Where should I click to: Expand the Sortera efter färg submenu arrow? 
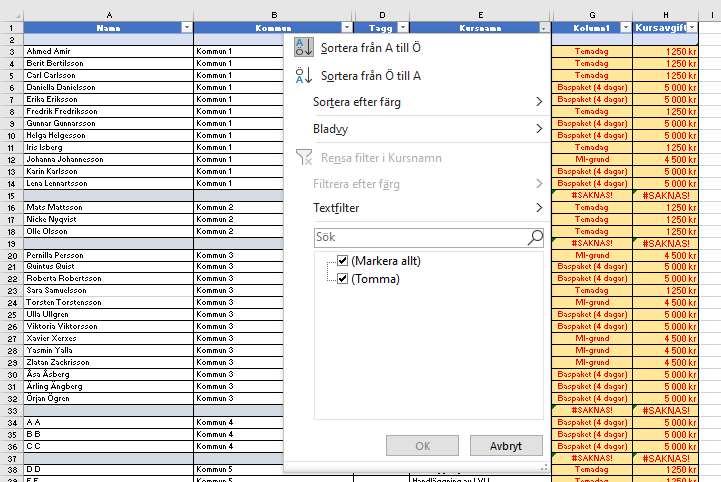click(539, 102)
